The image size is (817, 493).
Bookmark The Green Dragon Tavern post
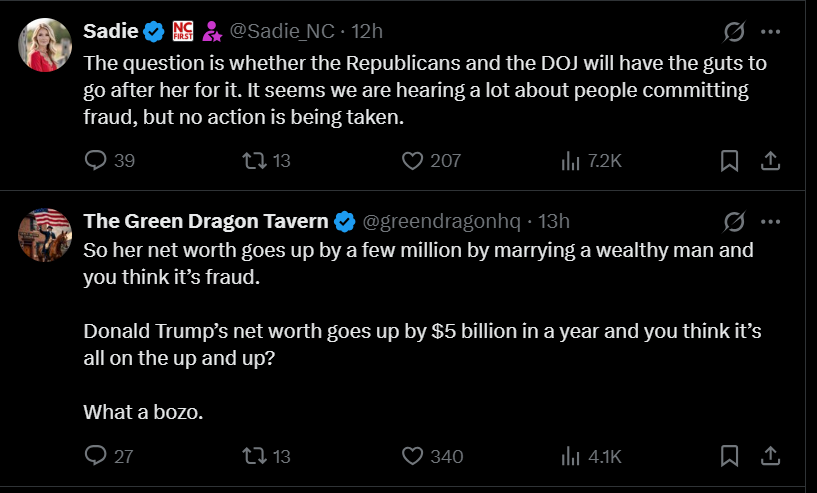730,456
